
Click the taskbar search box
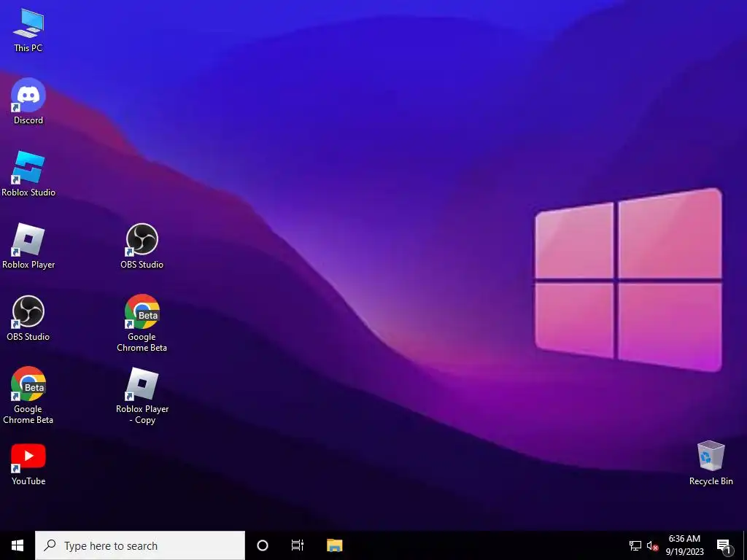tap(140, 545)
